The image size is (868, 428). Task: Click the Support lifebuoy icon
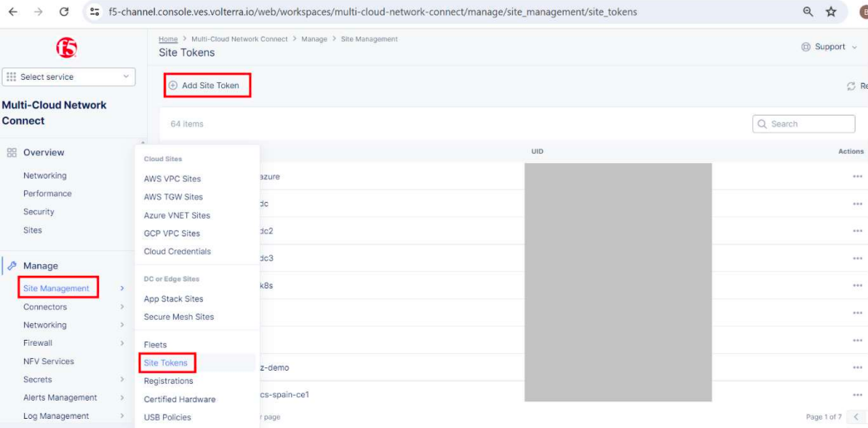(806, 47)
